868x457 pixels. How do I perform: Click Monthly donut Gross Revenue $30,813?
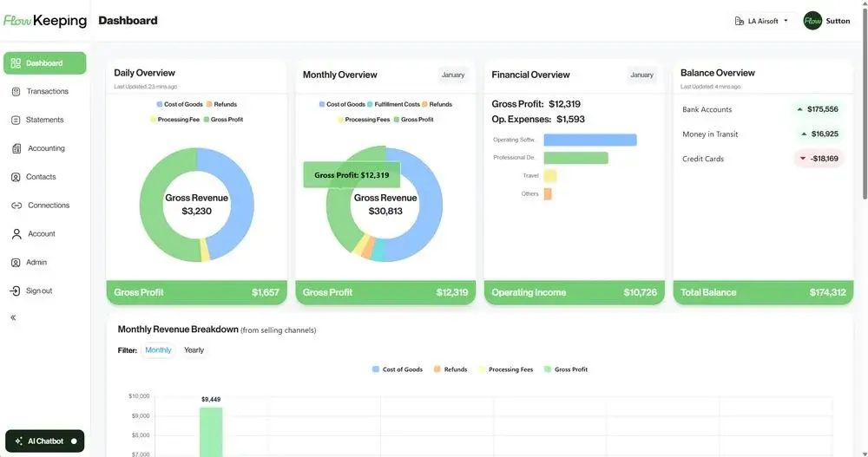(x=385, y=204)
